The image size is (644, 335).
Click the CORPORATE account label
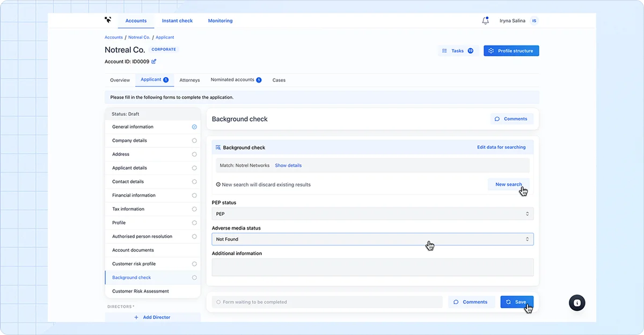[x=164, y=49]
